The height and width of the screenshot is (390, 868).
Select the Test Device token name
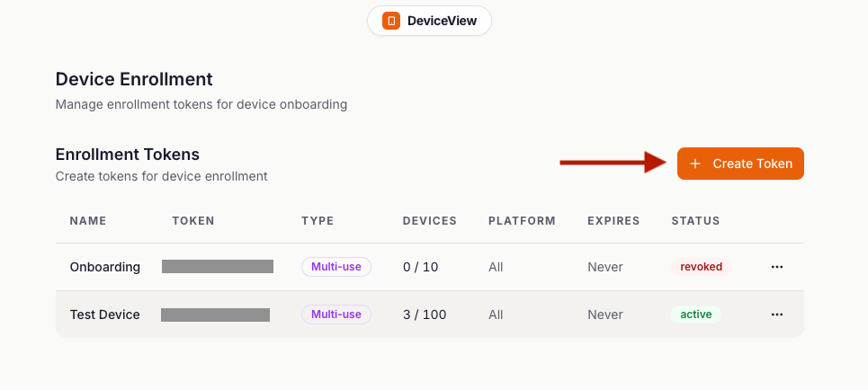click(105, 315)
